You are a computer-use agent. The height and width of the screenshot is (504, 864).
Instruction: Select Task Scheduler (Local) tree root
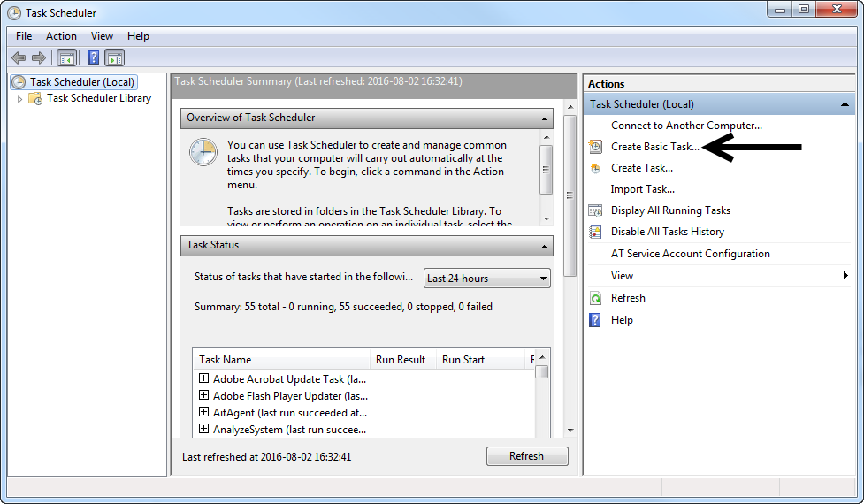pyautogui.click(x=81, y=82)
